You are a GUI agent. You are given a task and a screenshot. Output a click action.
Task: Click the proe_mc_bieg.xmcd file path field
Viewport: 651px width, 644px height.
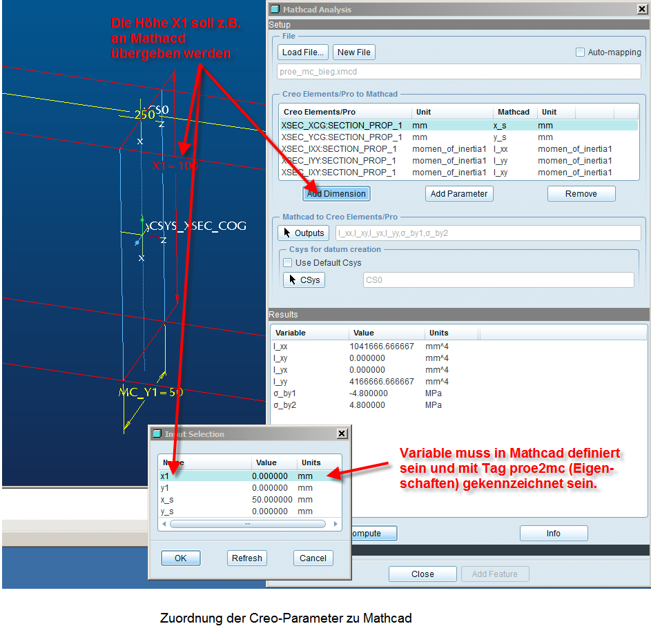pos(459,71)
